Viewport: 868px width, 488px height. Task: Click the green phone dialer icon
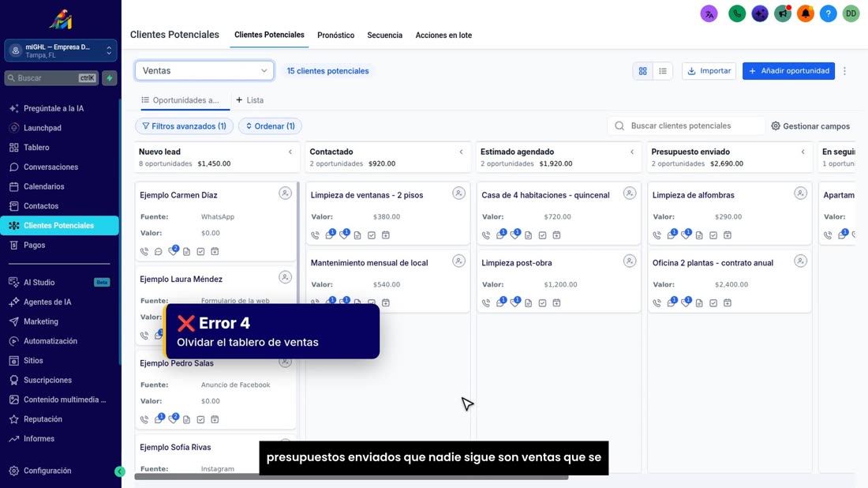click(x=737, y=14)
